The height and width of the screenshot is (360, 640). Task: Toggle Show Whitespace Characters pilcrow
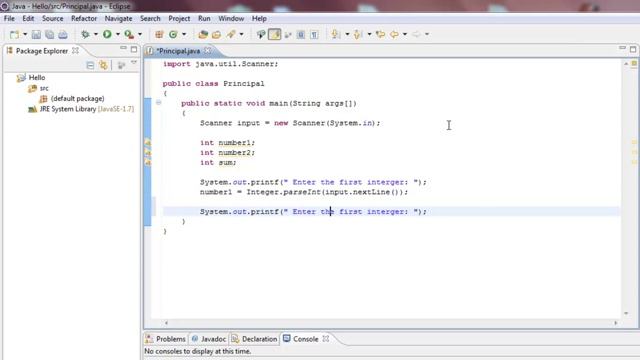[314, 35]
